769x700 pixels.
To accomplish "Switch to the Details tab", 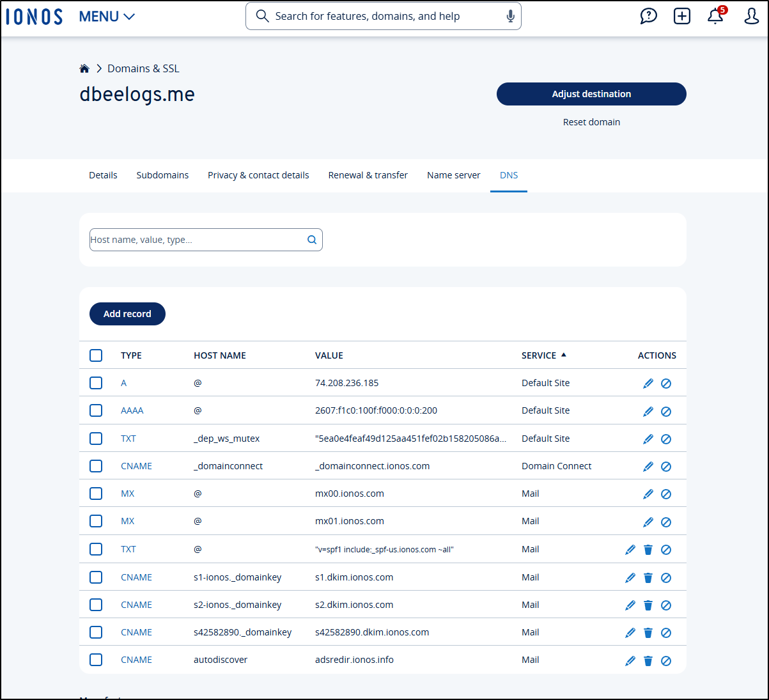I will tap(103, 175).
